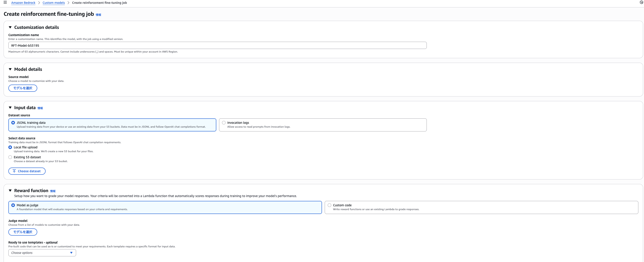The width and height of the screenshot is (644, 262).
Task: Go to Custom models breadcrumb
Action: tap(54, 3)
